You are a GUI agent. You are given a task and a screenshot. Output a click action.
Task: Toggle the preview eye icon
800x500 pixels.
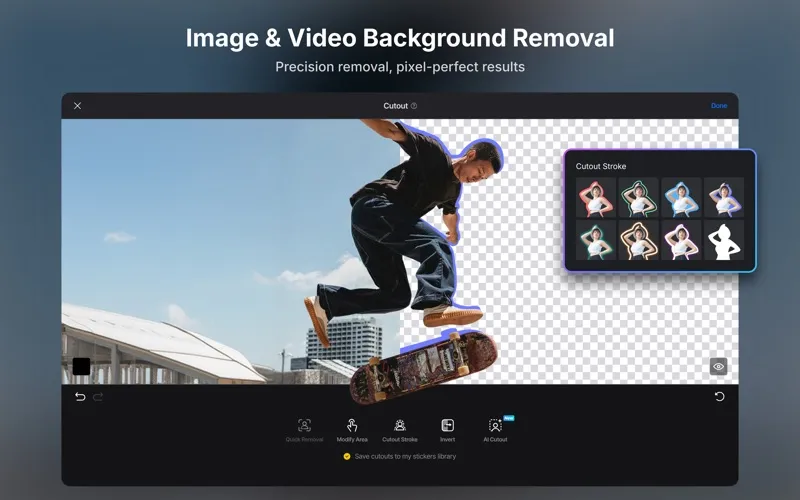point(718,366)
